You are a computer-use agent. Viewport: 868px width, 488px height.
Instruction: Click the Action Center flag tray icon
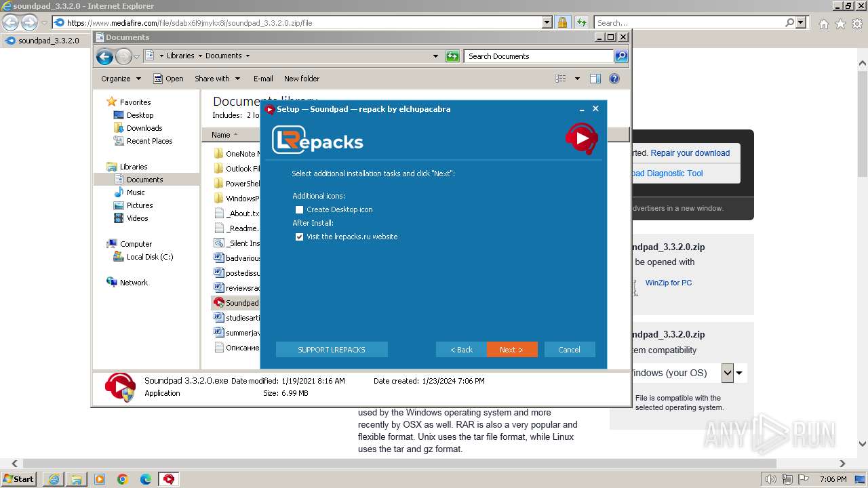(803, 479)
